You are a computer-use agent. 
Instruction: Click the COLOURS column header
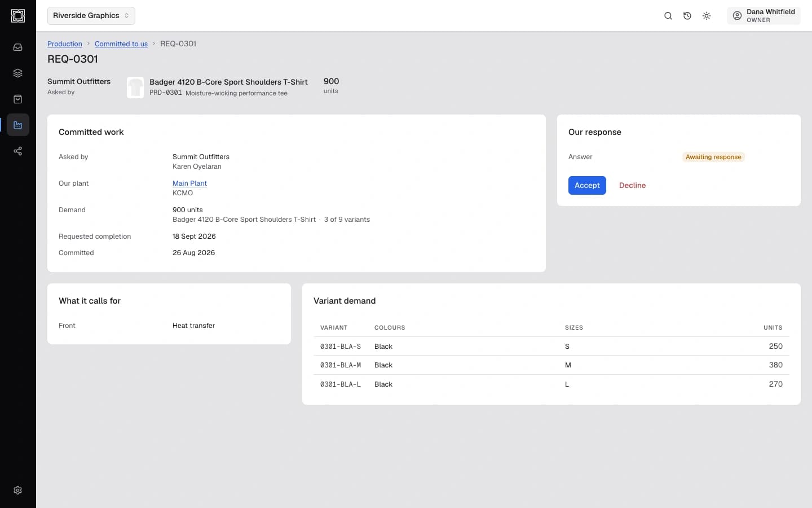390,328
